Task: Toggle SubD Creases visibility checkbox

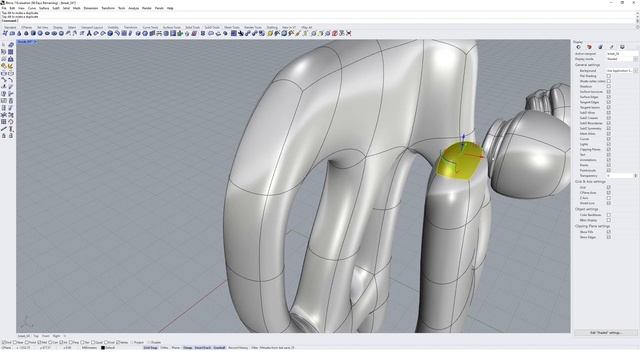Action: click(609, 118)
